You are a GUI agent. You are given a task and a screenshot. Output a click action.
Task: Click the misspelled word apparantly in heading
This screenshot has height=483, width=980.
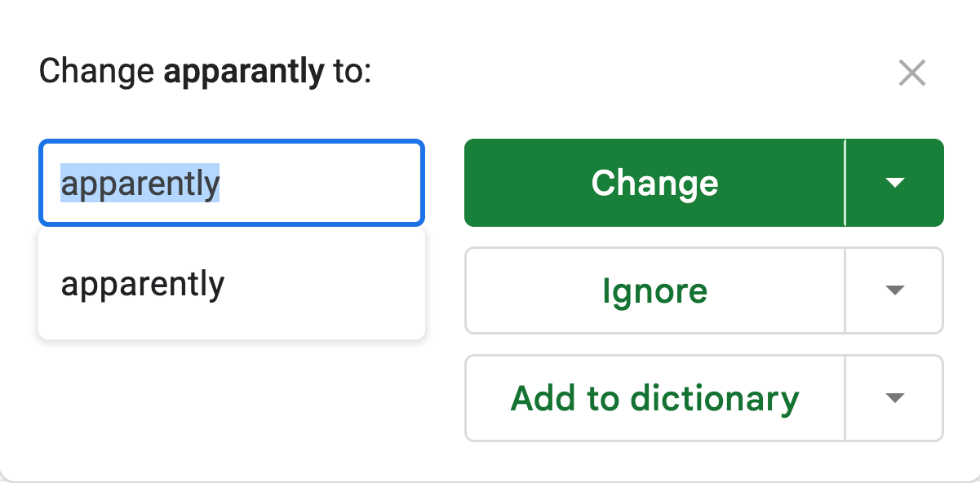[x=243, y=72]
